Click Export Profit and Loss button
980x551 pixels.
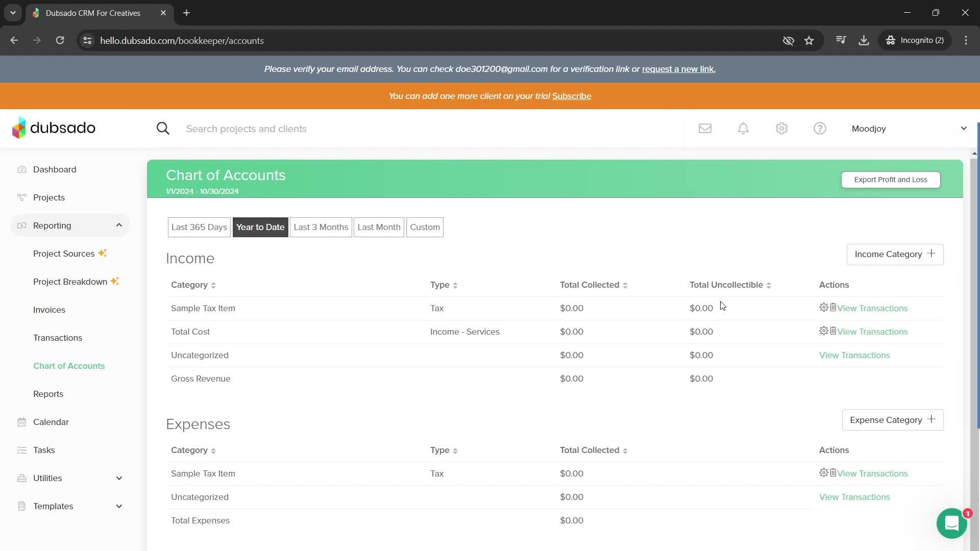click(x=890, y=180)
